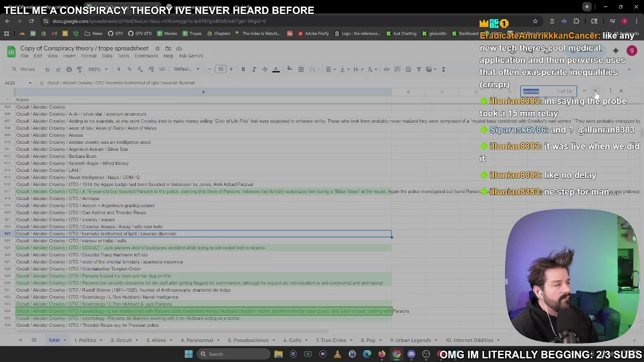Click the insert comment icon

397,69
